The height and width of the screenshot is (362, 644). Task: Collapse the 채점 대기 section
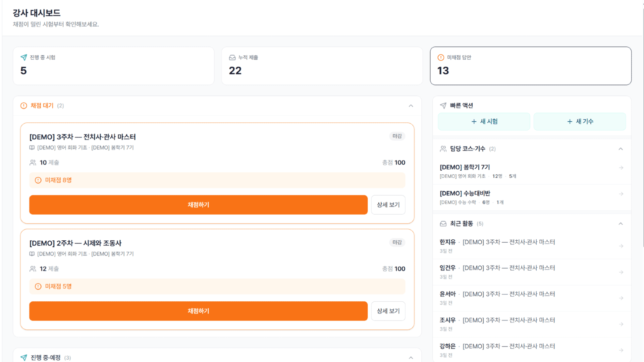[x=411, y=106]
